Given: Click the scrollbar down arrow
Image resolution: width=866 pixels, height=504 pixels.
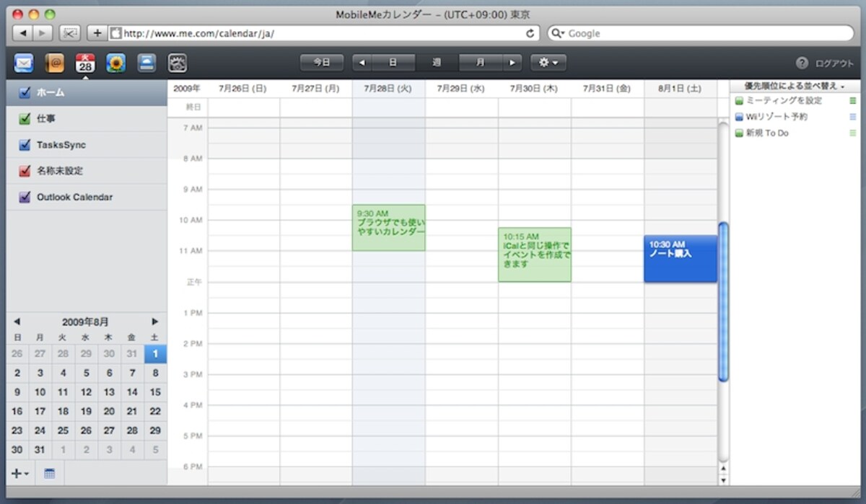Looking at the screenshot, I should click(x=723, y=479).
